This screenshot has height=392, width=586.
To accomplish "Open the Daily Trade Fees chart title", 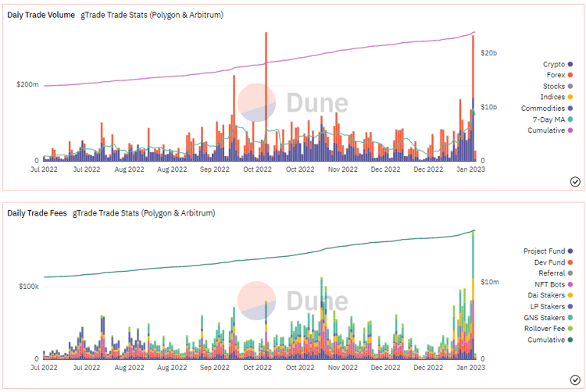I will (38, 212).
